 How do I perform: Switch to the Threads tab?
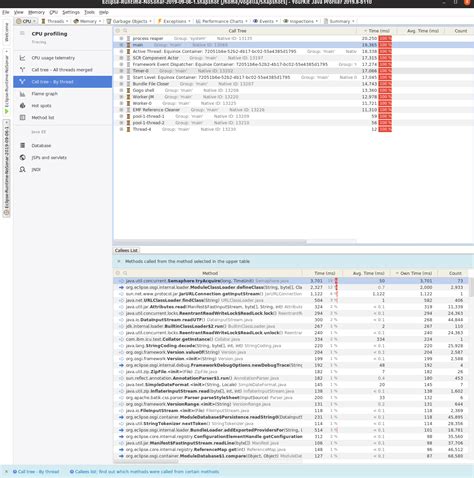pyautogui.click(x=55, y=21)
